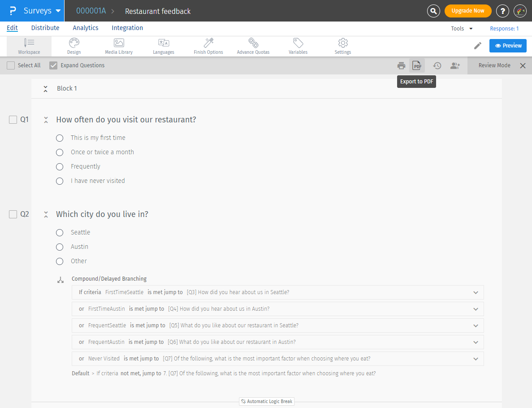Uncheck Expand Questions checkbox
532x408 pixels.
tap(53, 65)
